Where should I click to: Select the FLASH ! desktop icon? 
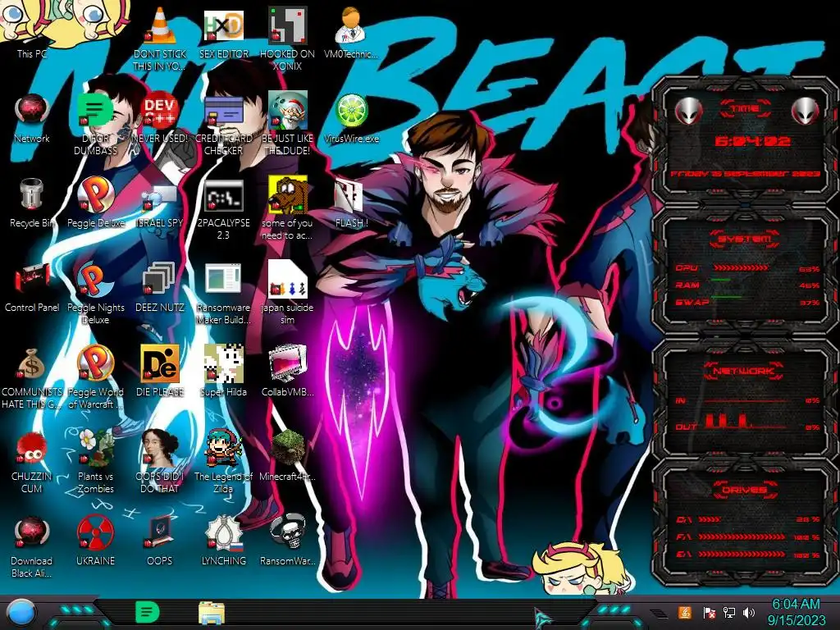(x=351, y=203)
